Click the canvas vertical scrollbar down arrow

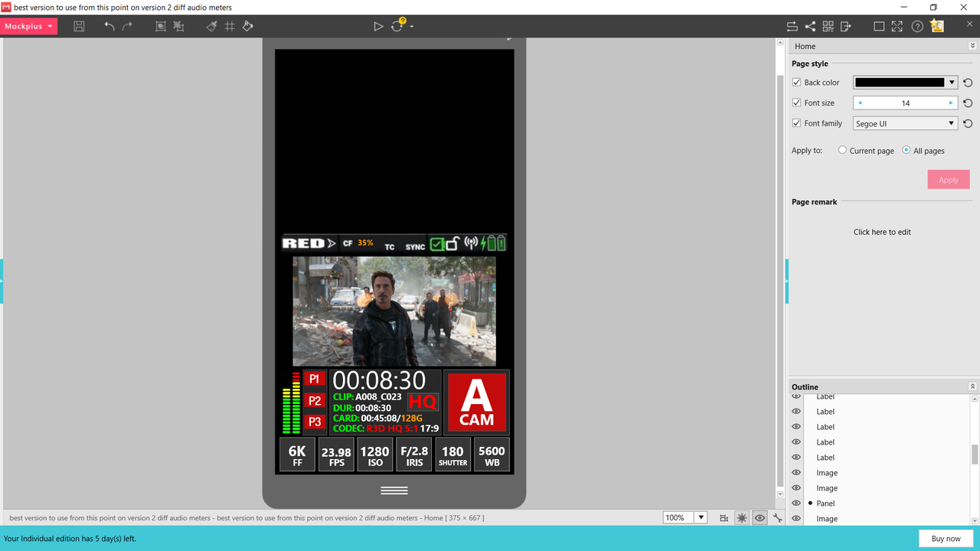pyautogui.click(x=780, y=494)
